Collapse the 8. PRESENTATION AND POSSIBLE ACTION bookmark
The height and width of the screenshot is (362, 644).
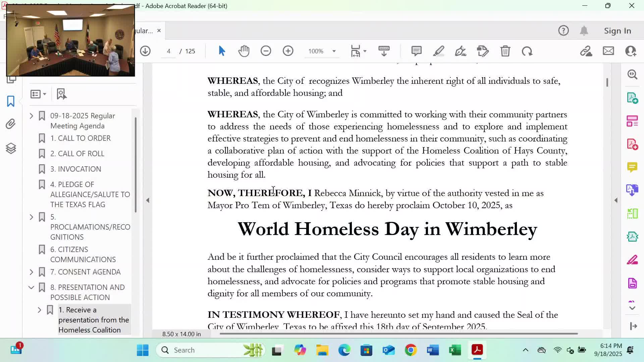click(31, 287)
